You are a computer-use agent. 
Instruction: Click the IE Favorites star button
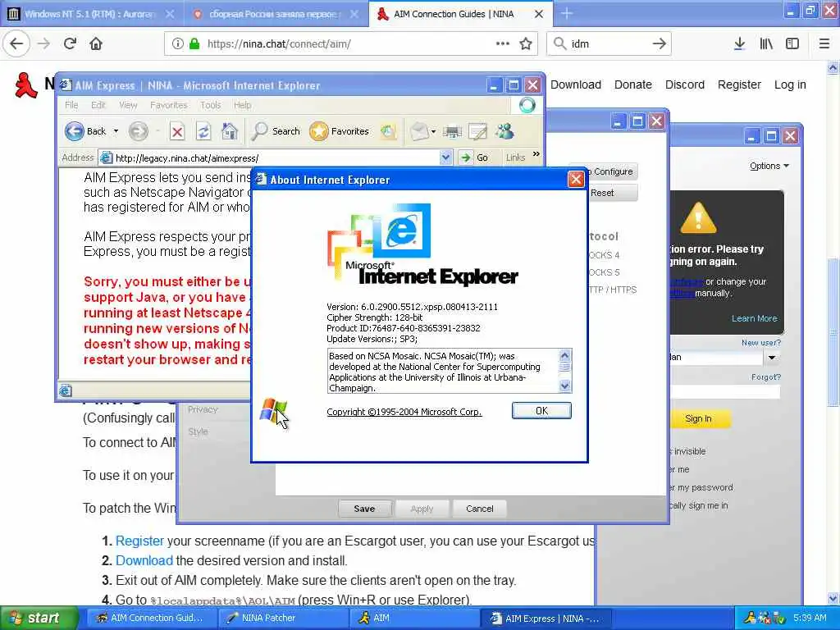pyautogui.click(x=339, y=131)
